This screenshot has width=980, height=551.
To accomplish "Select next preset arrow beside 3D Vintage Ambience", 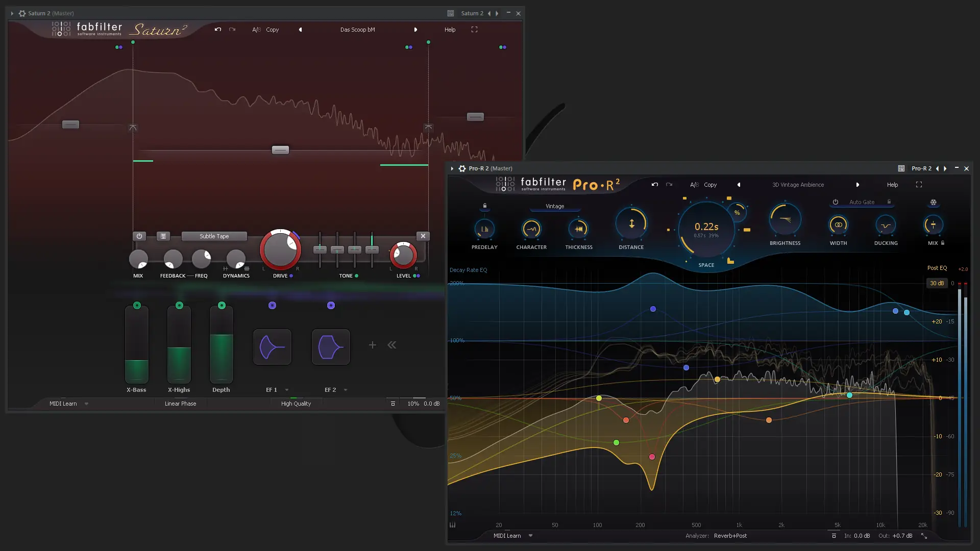I will point(857,185).
